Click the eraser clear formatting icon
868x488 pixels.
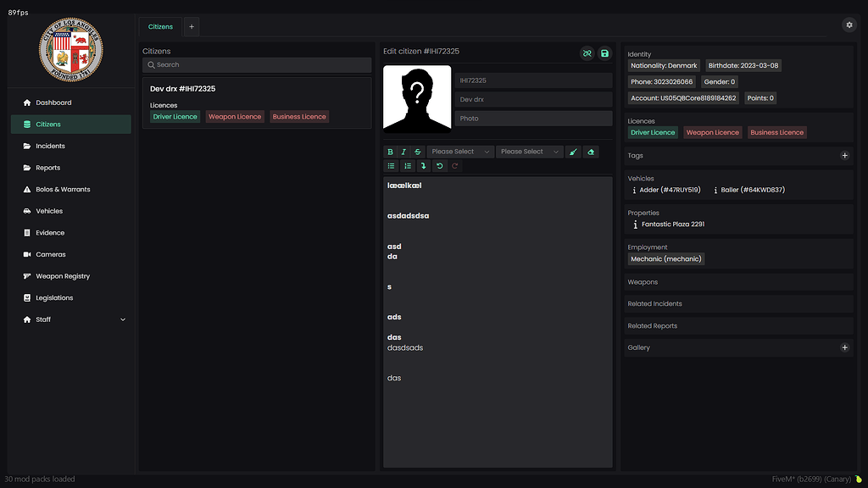pyautogui.click(x=591, y=152)
